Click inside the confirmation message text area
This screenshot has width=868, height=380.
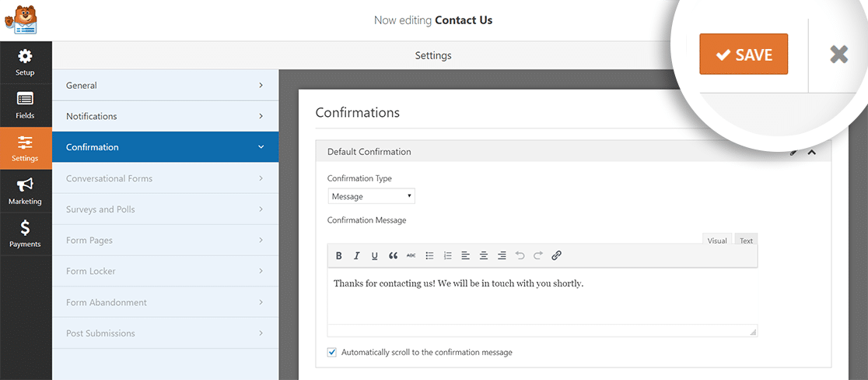(x=542, y=297)
